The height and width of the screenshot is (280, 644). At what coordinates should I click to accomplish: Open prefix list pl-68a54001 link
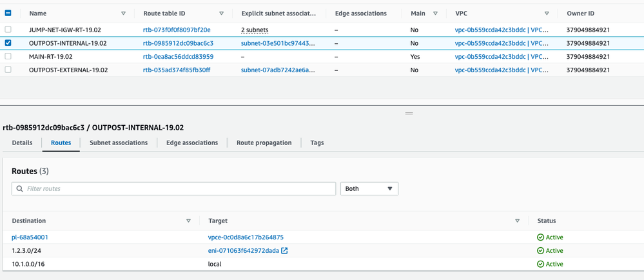coord(30,237)
